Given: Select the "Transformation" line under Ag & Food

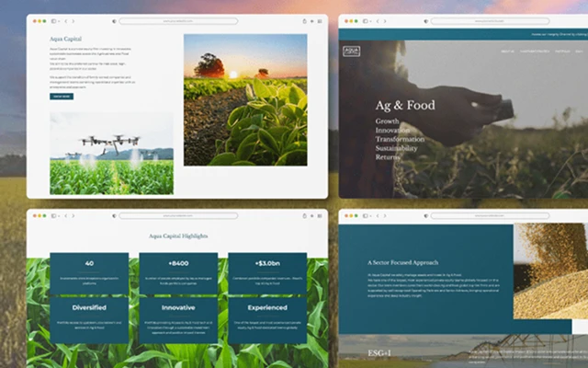Looking at the screenshot, I should (x=401, y=139).
